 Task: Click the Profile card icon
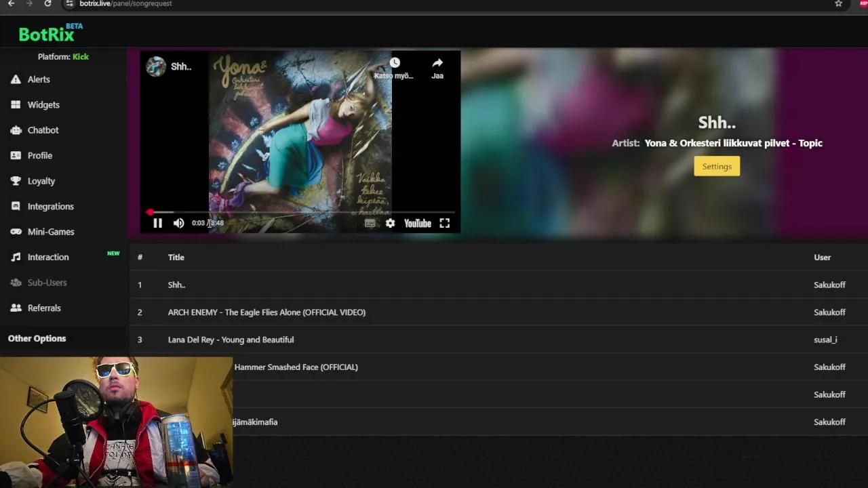click(x=16, y=155)
